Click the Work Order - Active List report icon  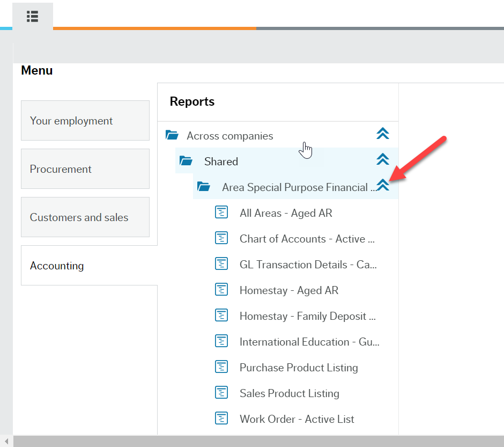click(x=221, y=418)
